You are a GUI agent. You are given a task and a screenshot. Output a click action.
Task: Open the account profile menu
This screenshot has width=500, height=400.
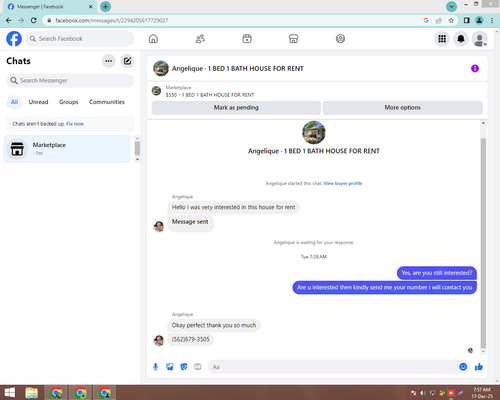click(x=480, y=39)
